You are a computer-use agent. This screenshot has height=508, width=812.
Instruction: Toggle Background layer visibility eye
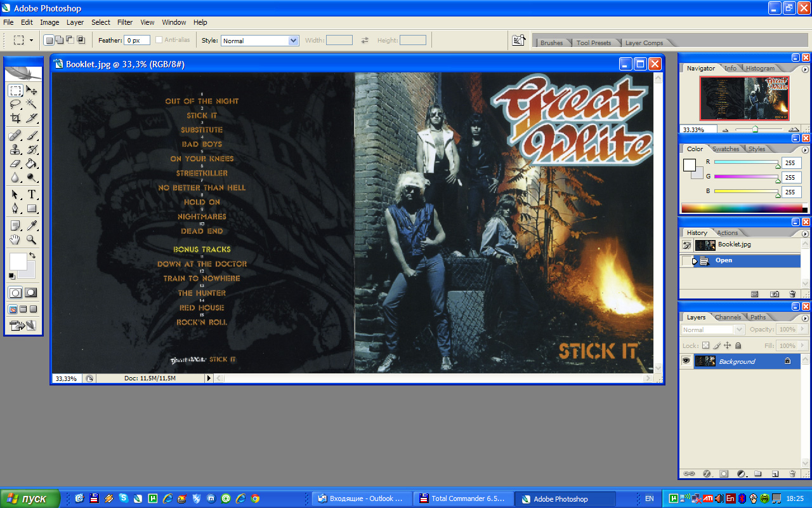tap(686, 361)
